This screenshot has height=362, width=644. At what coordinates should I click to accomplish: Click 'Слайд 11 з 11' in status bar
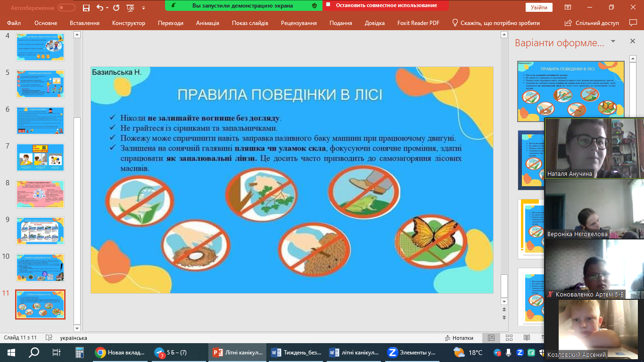tap(20, 338)
